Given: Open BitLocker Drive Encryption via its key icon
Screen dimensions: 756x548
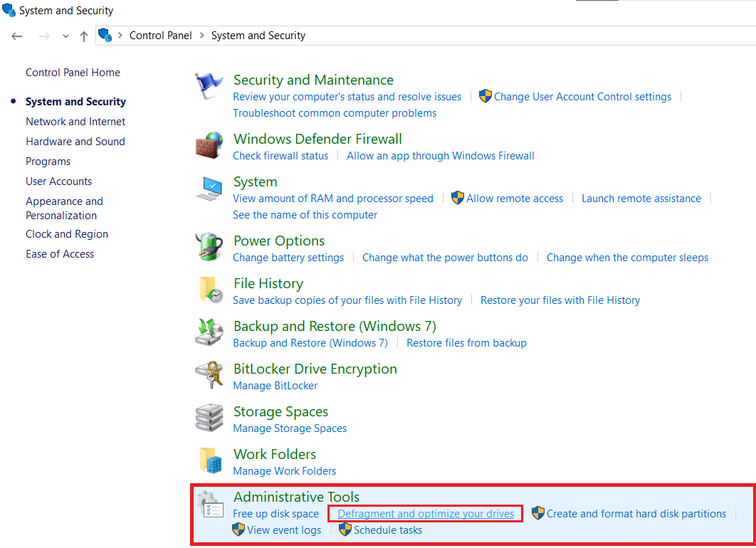Looking at the screenshot, I should coord(209,374).
